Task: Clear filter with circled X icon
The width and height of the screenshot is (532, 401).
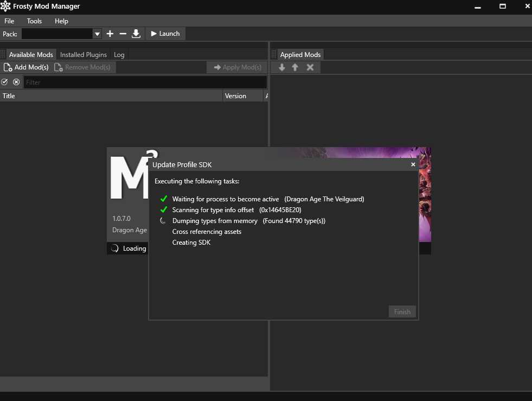Action: point(16,82)
